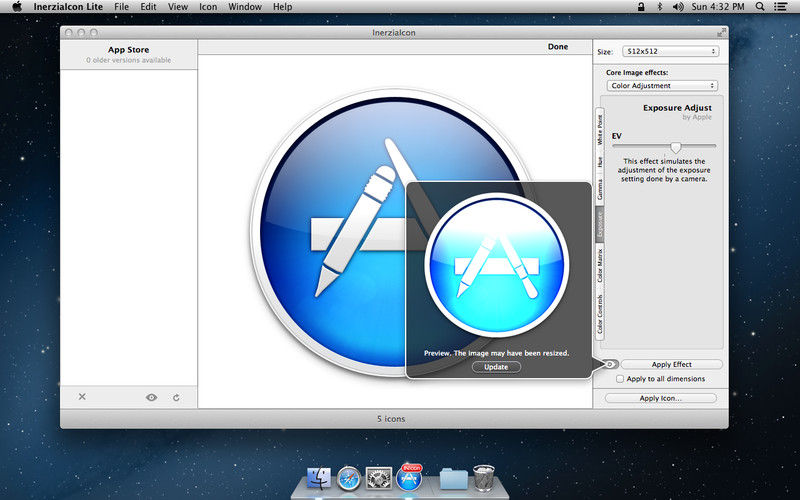Image resolution: width=800 pixels, height=500 pixels.
Task: Switch to the Hue vertical tab
Action: pos(600,162)
